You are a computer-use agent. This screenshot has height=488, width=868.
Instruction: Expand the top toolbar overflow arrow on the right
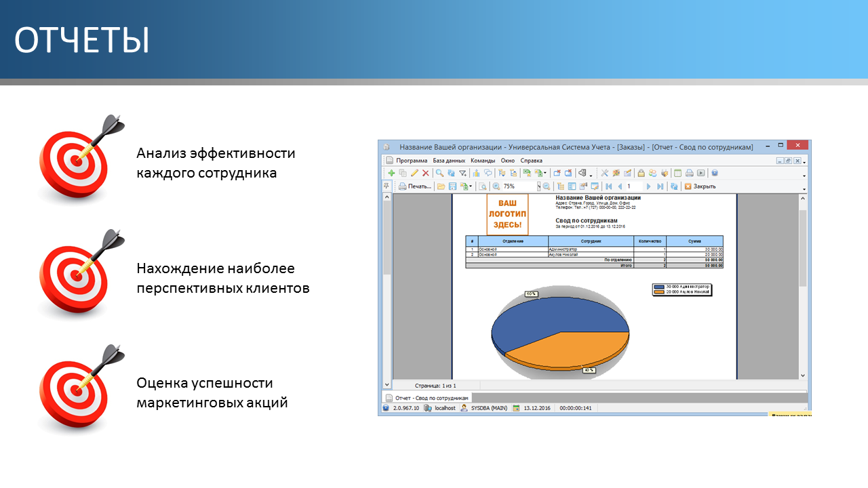(804, 176)
